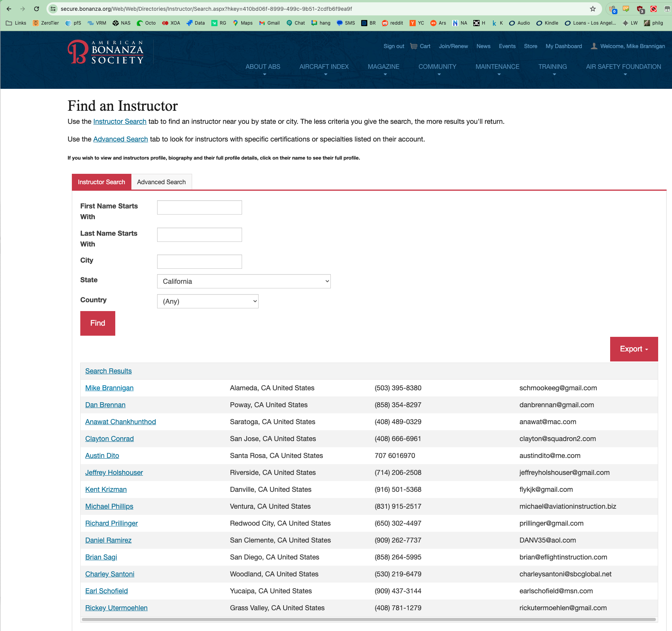Click the bookmark star icon
The width and height of the screenshot is (672, 631).
[592, 9]
